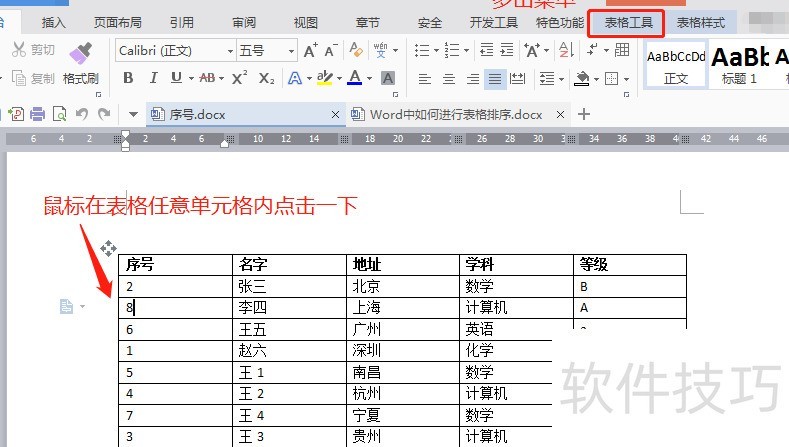Expand bullet list style dropdown arrow
The height and width of the screenshot is (447, 789).
point(436,50)
